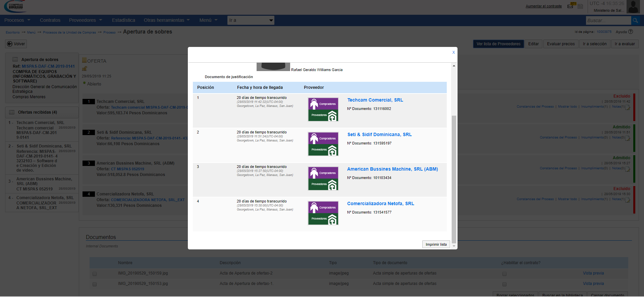Open notes document icon for Comercializadora Netofa row
Image resolution: width=644 pixels, height=297 pixels.
point(628,200)
